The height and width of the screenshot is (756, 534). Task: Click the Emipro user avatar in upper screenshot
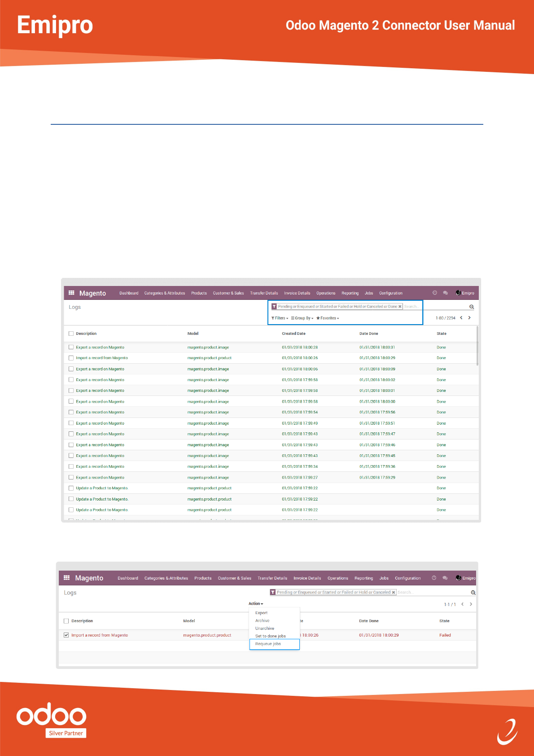tap(458, 293)
